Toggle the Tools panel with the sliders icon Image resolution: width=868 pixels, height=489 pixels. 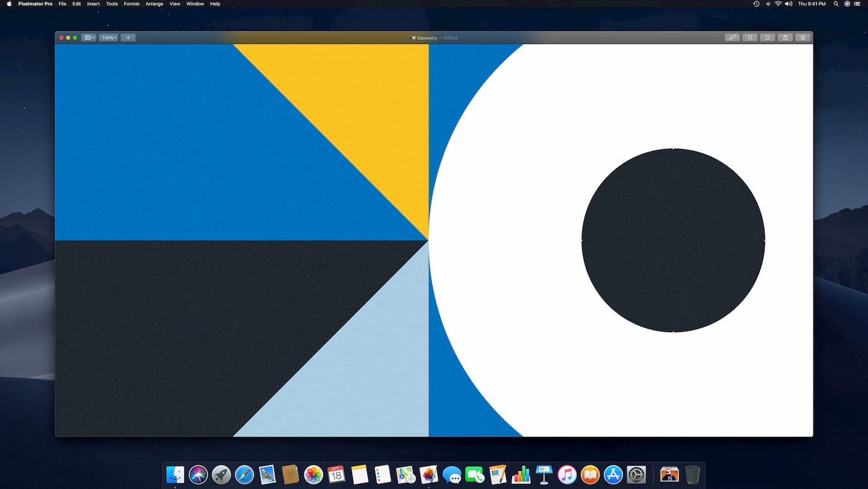click(x=802, y=37)
